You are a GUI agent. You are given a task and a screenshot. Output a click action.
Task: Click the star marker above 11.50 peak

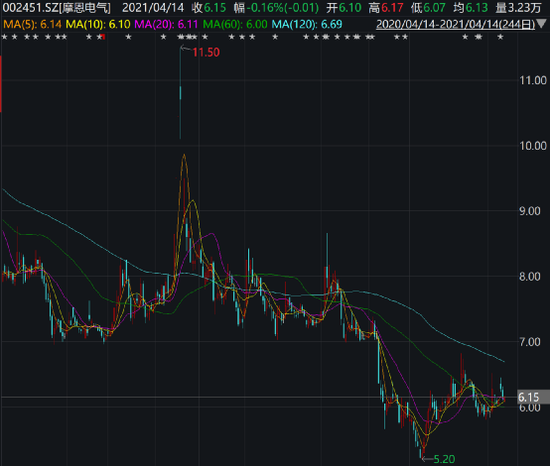point(181,37)
